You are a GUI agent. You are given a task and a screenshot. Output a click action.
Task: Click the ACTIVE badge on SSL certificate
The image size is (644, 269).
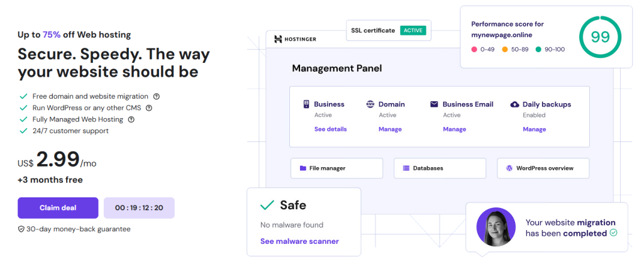(413, 30)
